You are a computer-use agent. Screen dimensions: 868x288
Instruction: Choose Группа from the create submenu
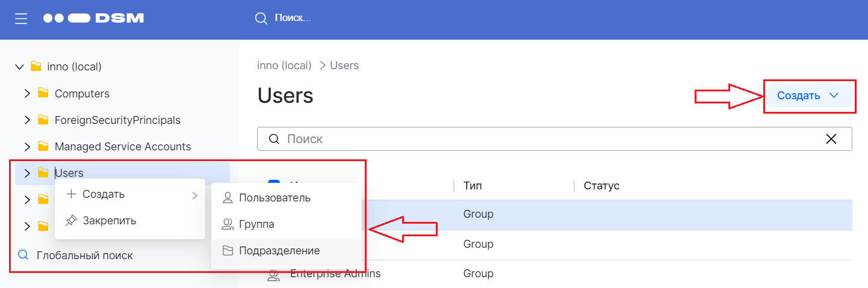tap(256, 224)
